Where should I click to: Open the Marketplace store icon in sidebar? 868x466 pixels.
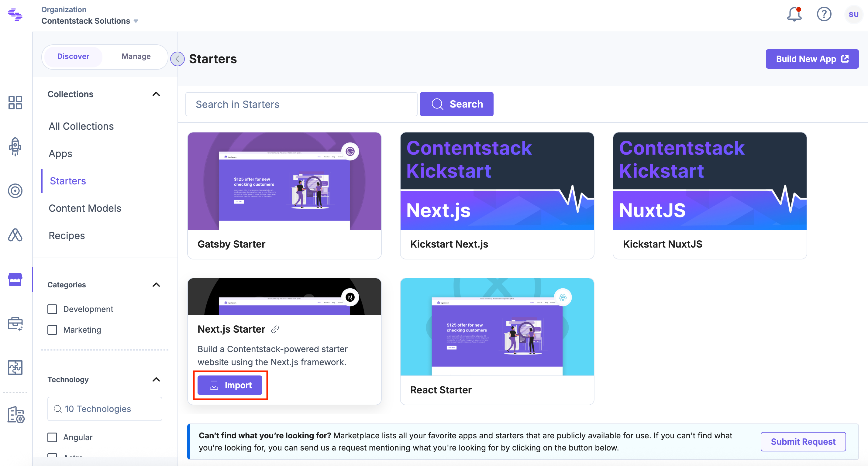click(15, 279)
